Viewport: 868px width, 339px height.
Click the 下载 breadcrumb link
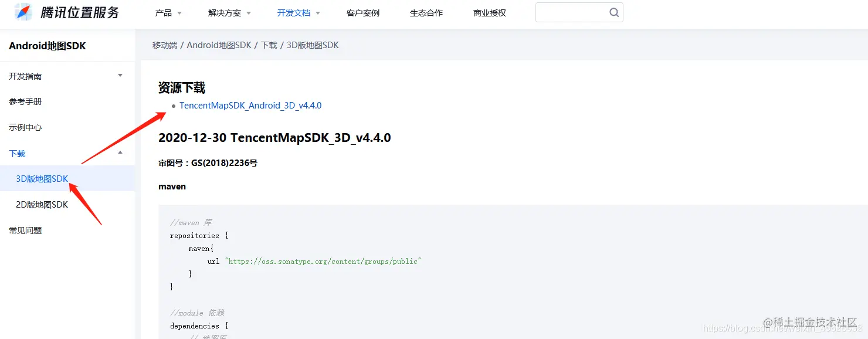(x=269, y=45)
